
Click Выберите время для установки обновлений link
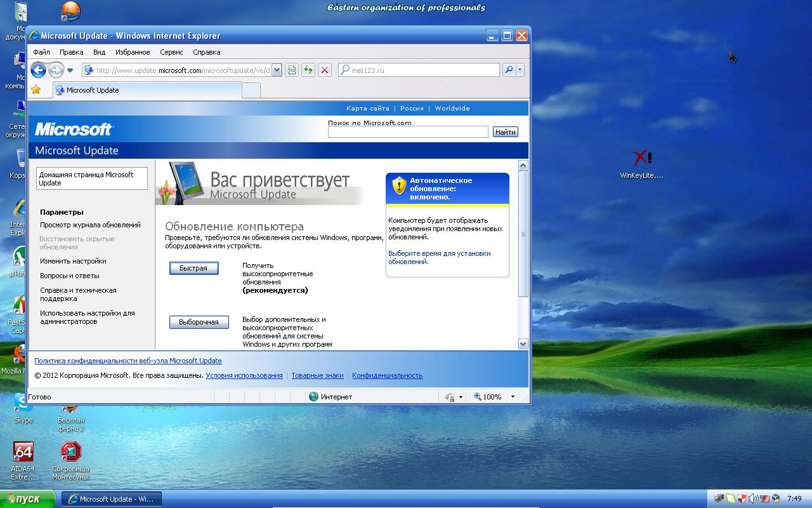point(439,257)
